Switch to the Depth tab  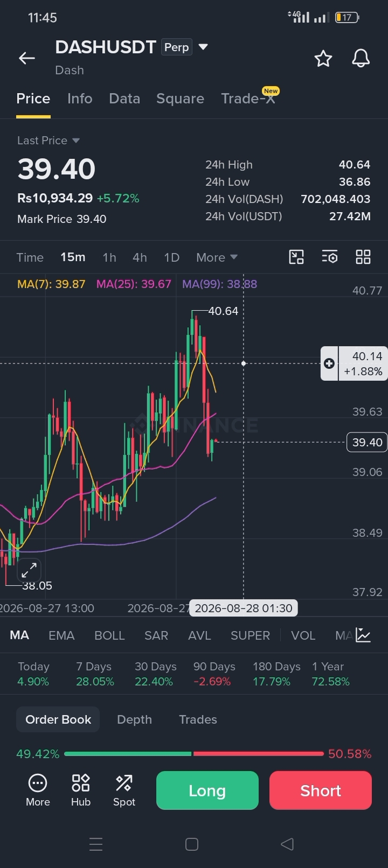pos(134,719)
